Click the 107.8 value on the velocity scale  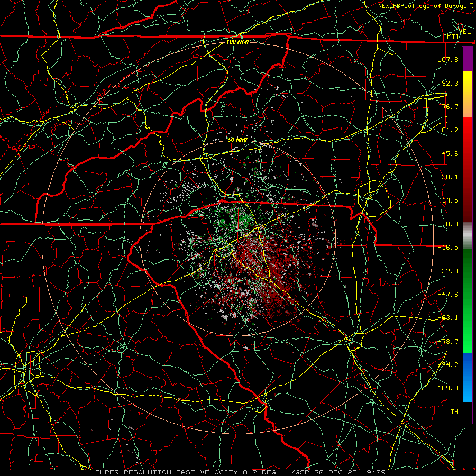coord(448,59)
